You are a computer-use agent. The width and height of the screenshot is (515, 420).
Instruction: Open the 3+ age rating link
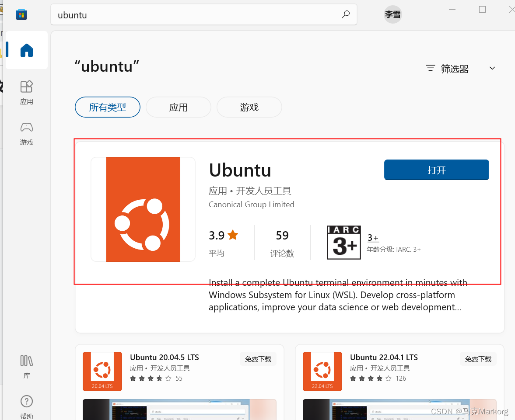[x=373, y=238]
